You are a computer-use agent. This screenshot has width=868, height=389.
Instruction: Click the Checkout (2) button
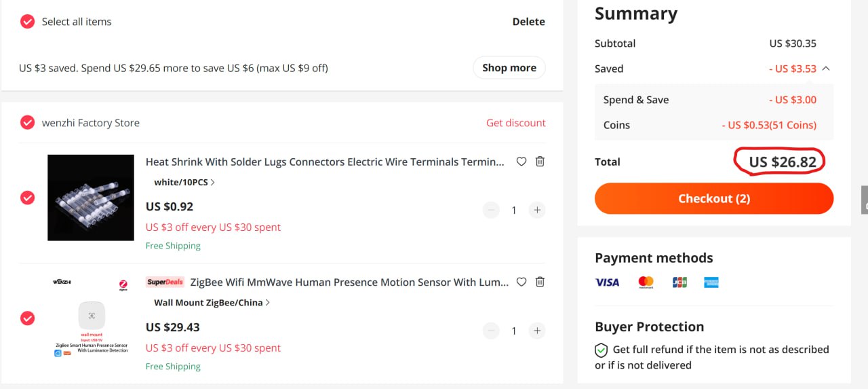(714, 198)
